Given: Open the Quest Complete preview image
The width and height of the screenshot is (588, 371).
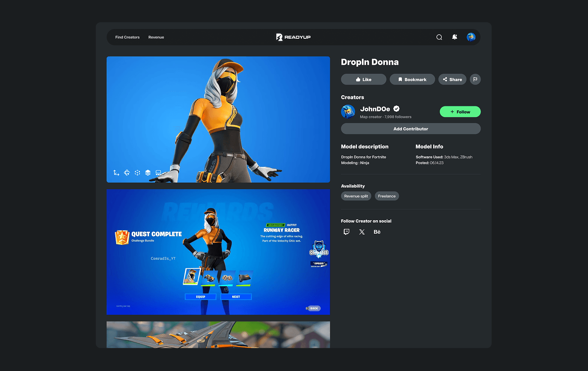Looking at the screenshot, I should [x=218, y=252].
